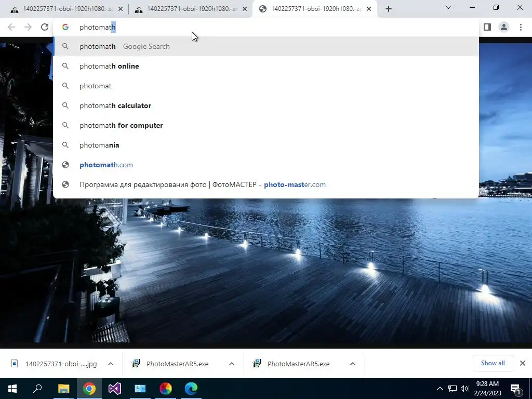Click the browser forward arrow
Image resolution: width=532 pixels, height=399 pixels.
tap(28, 27)
